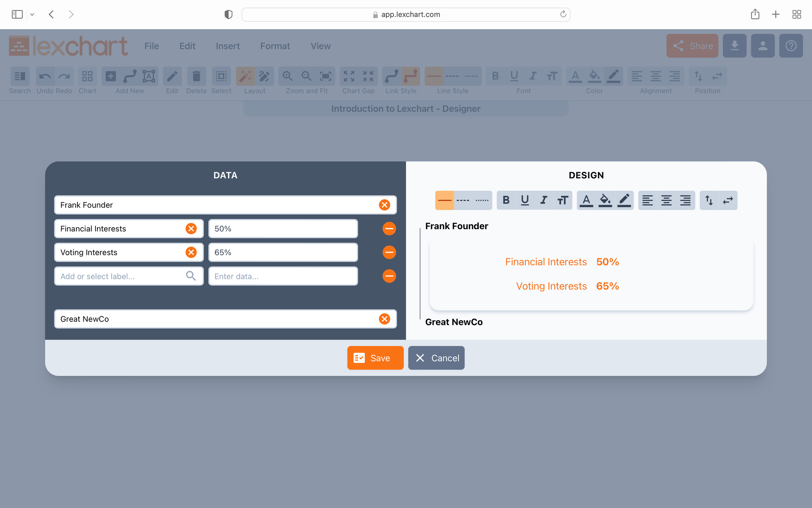Align text center in Design panel
The width and height of the screenshot is (812, 508).
[x=667, y=200]
